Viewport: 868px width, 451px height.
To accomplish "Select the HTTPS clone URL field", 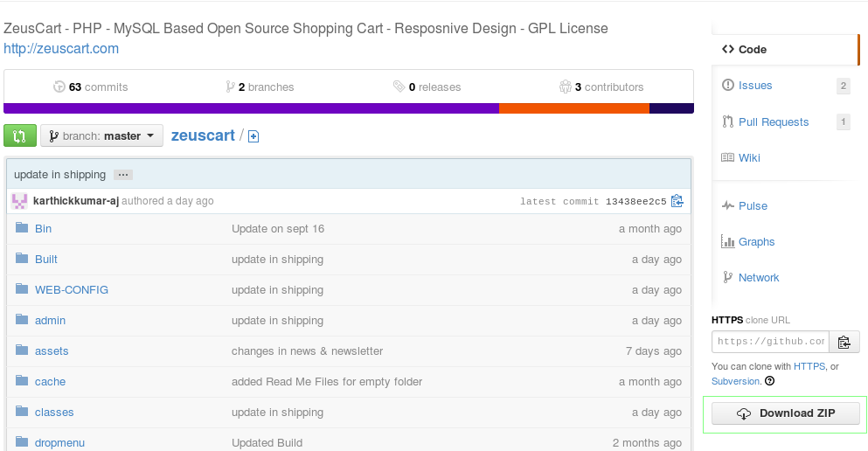I will 771,342.
